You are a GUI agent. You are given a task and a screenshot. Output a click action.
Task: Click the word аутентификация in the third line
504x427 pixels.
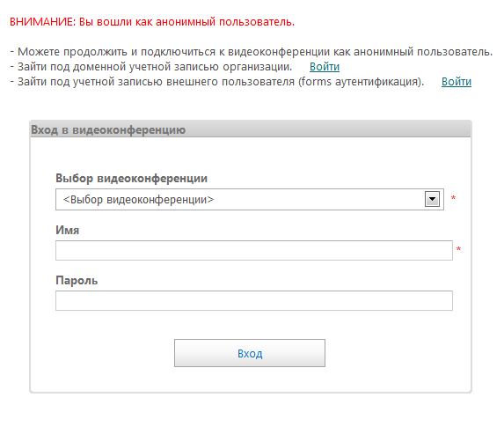click(x=377, y=82)
